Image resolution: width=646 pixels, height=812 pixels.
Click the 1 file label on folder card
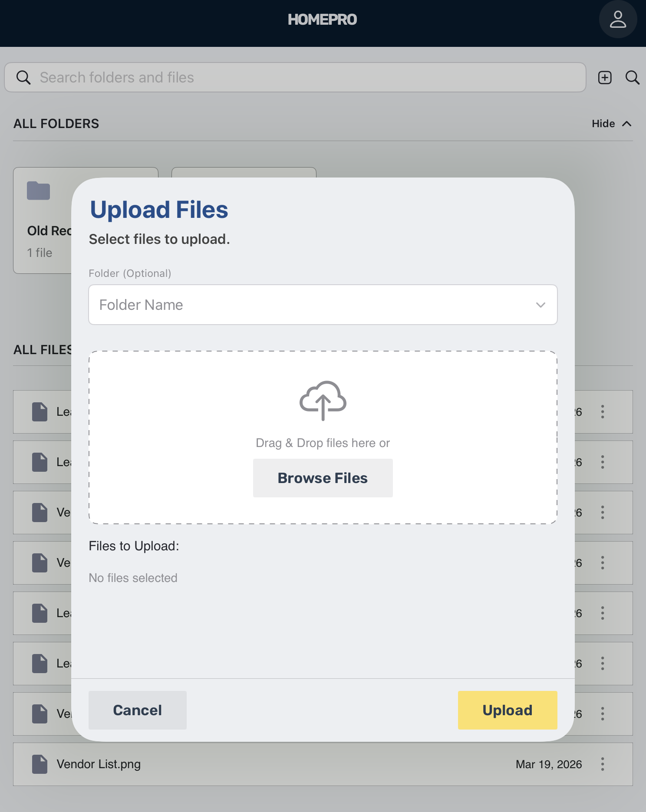tap(40, 253)
